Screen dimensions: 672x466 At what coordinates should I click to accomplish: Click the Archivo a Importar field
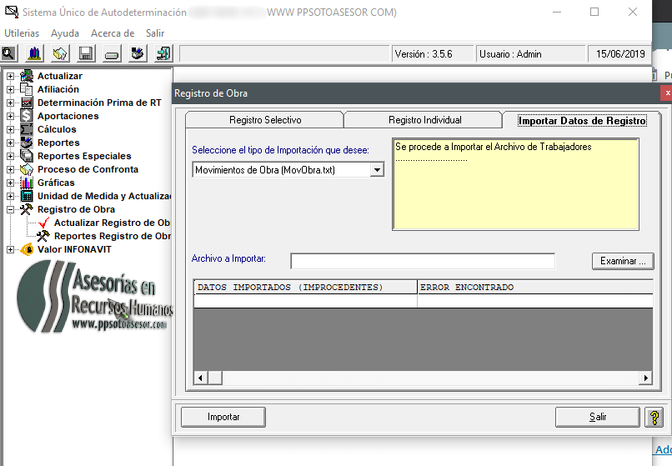point(423,261)
